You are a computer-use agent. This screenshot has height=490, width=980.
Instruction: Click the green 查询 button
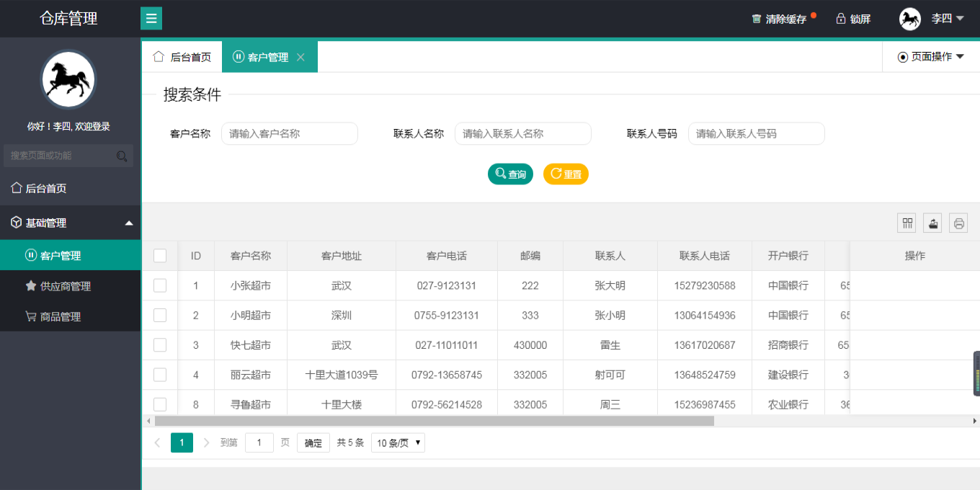click(x=510, y=174)
